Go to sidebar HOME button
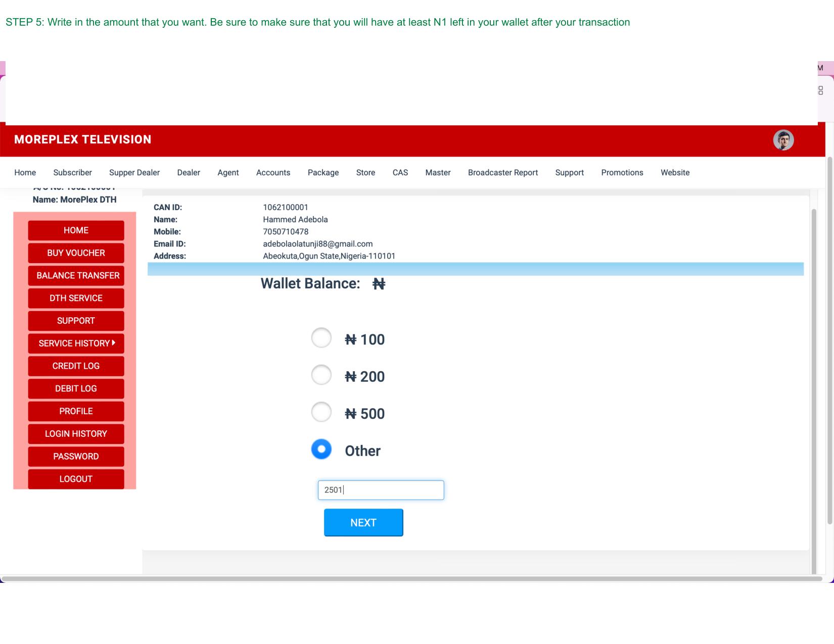The height and width of the screenshot is (644, 834). click(x=76, y=230)
